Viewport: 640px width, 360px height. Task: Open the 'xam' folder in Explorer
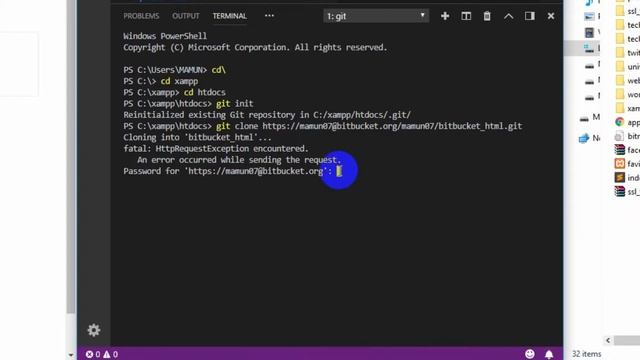tap(628, 108)
